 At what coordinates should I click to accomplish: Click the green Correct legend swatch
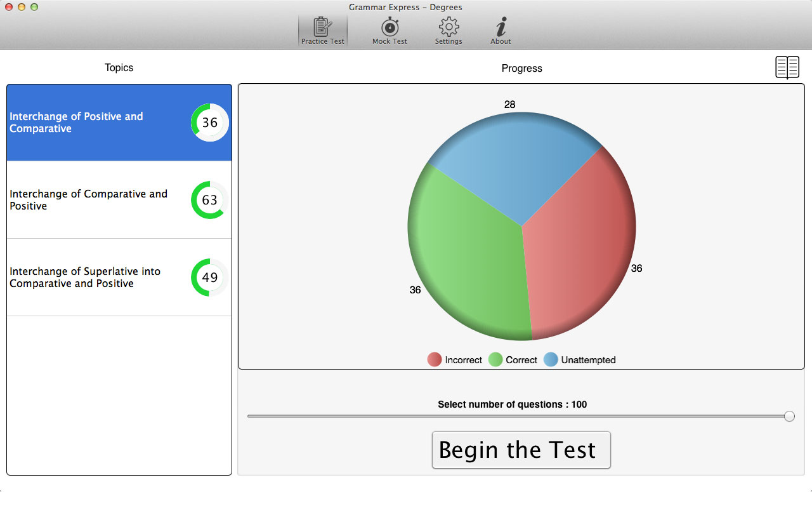tap(495, 360)
